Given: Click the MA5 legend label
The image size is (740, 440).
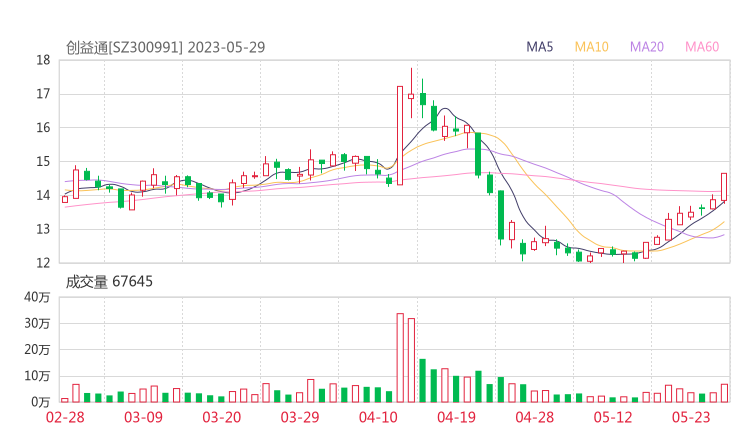Looking at the screenshot, I should tap(539, 47).
